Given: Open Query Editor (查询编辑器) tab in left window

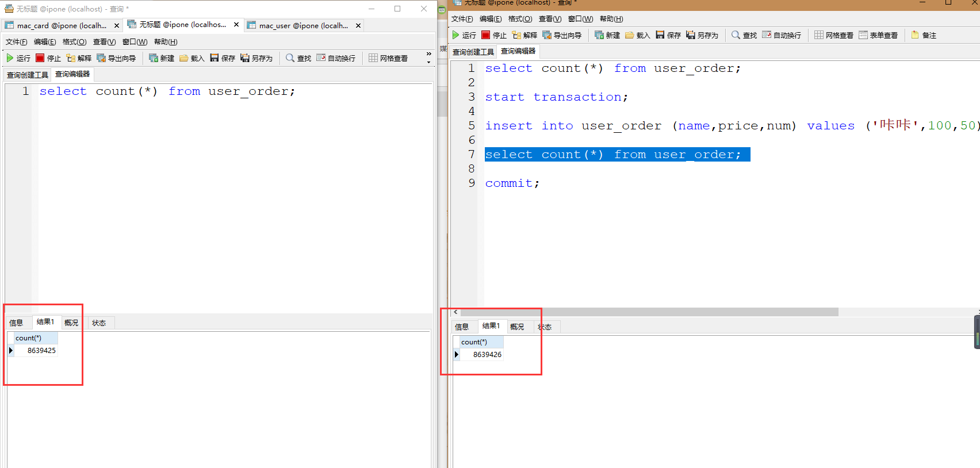Looking at the screenshot, I should point(72,74).
